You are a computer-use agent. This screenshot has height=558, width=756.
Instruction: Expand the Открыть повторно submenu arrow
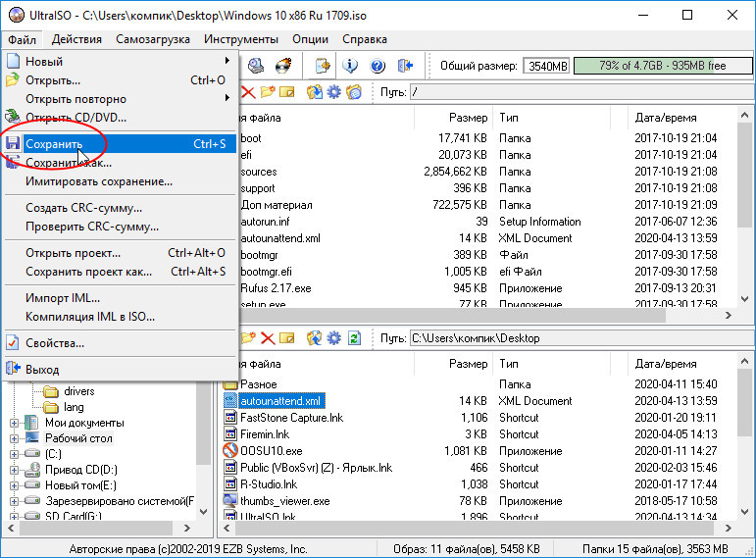[227, 98]
